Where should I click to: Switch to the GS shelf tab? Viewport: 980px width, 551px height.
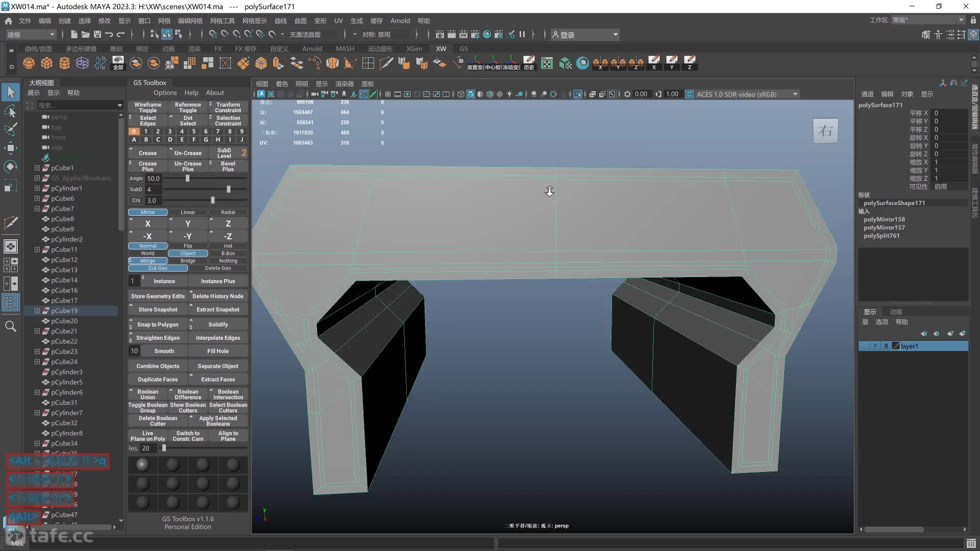[463, 49]
